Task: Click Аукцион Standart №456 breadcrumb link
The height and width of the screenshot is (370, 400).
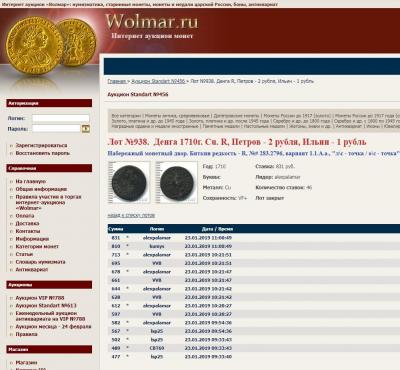Action: [x=158, y=81]
